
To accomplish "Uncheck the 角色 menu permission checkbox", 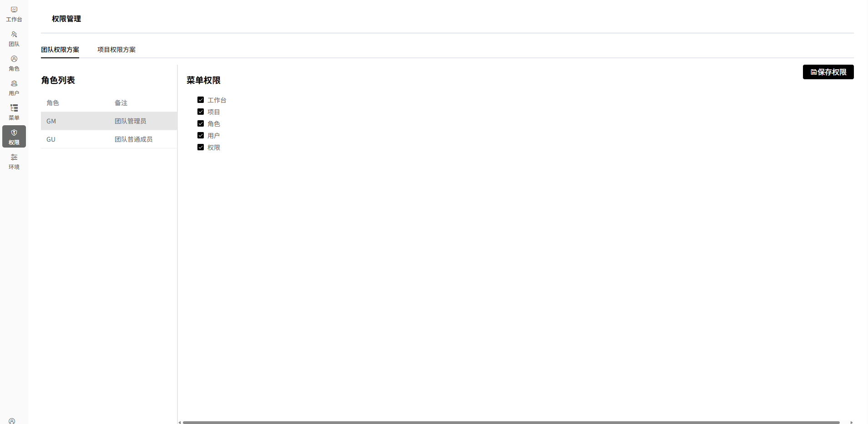I will pyautogui.click(x=201, y=123).
